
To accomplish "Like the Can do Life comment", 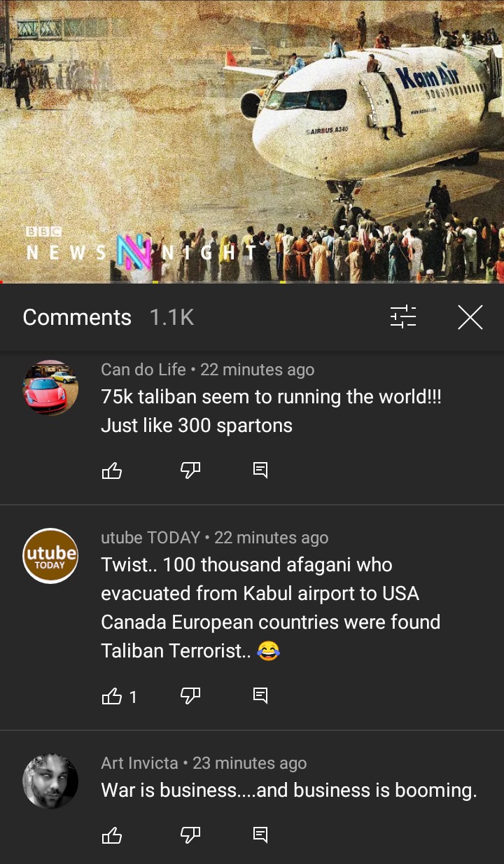I will coord(112,471).
